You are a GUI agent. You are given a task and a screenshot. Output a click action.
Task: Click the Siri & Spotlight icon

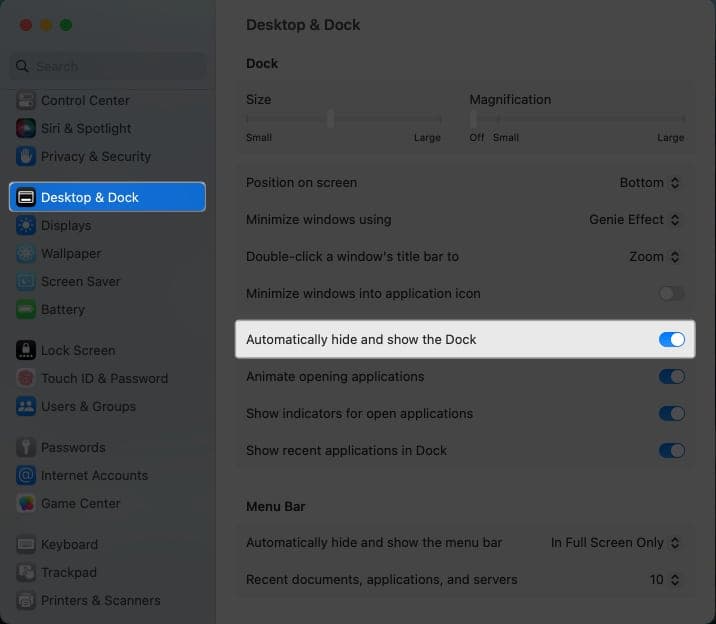click(26, 128)
